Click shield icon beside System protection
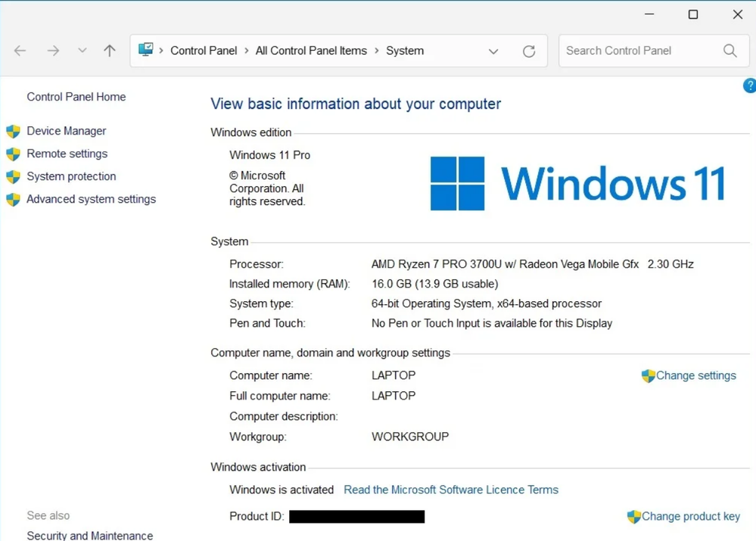 pos(13,176)
